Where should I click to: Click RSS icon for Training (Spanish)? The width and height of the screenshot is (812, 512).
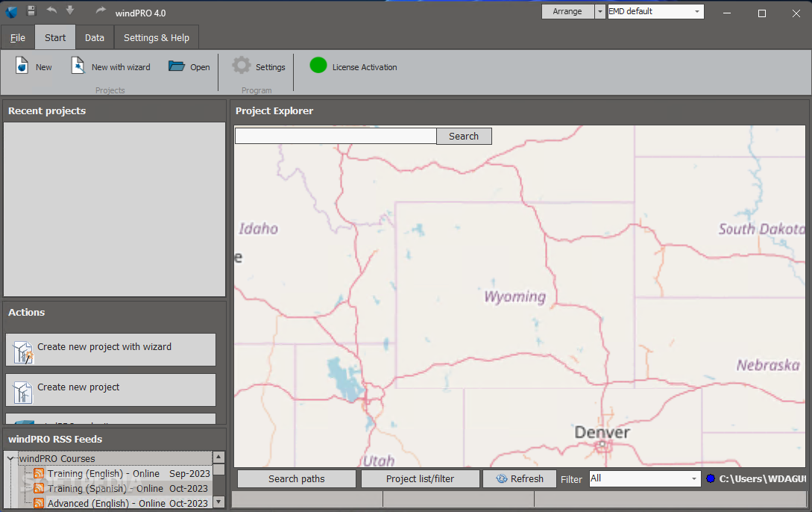[x=39, y=488]
